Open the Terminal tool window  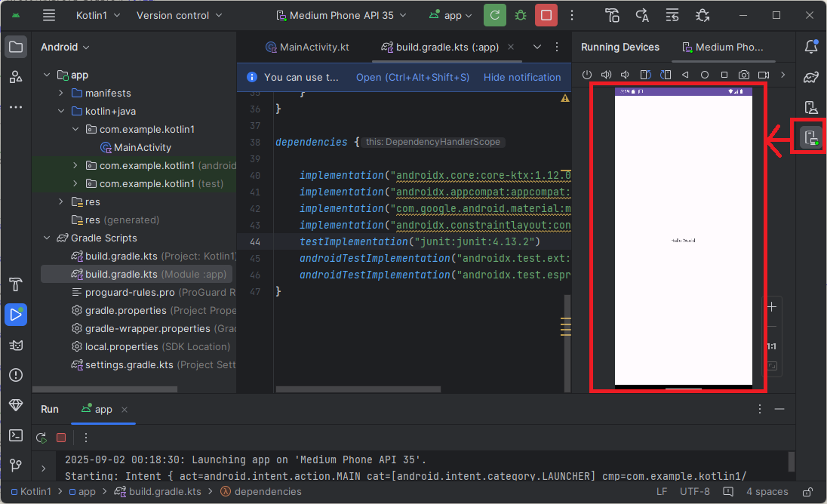pyautogui.click(x=16, y=435)
